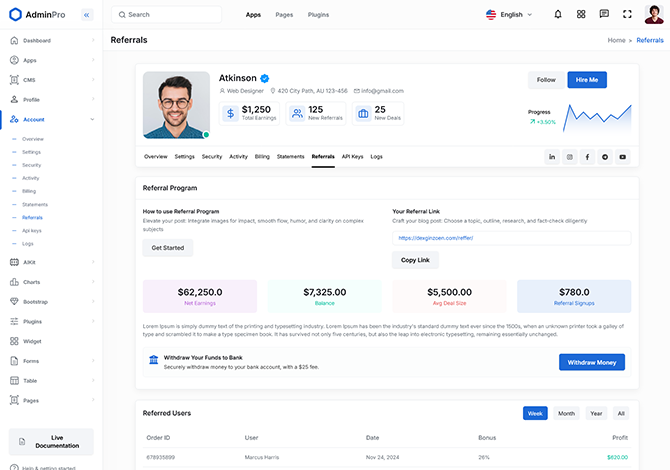Image resolution: width=670 pixels, height=470 pixels.
Task: Switch Referred Users to Year view
Action: pyautogui.click(x=596, y=413)
